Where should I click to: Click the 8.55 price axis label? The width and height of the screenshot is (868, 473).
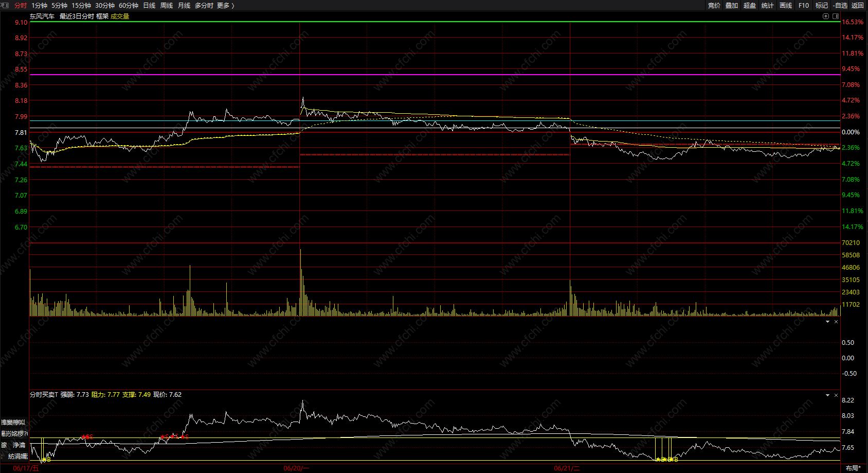pyautogui.click(x=21, y=69)
